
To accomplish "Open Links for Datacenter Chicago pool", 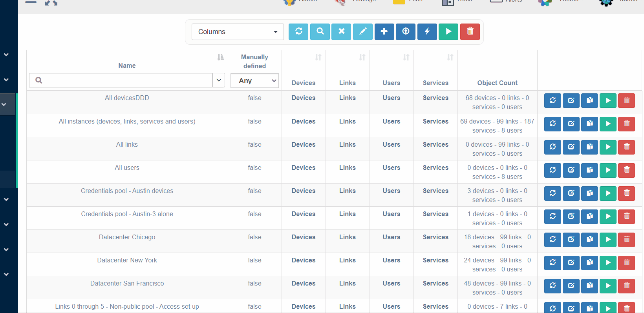I will click(x=348, y=237).
